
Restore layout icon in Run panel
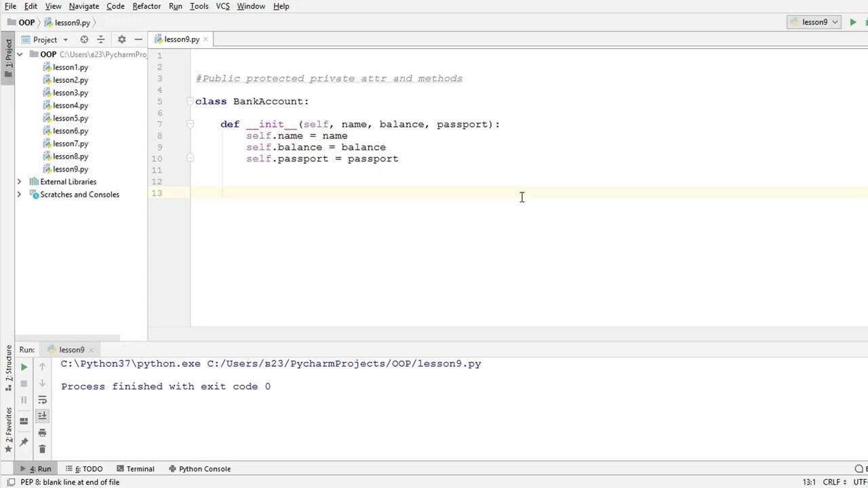point(24,421)
